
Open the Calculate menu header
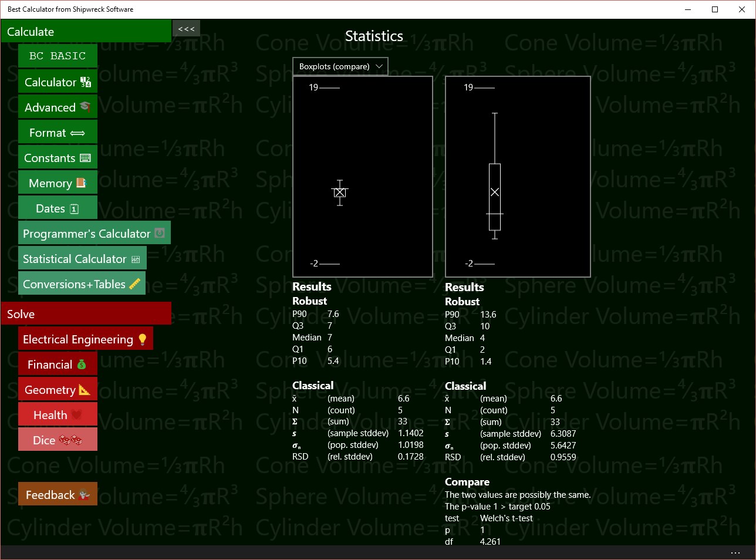[x=86, y=31]
